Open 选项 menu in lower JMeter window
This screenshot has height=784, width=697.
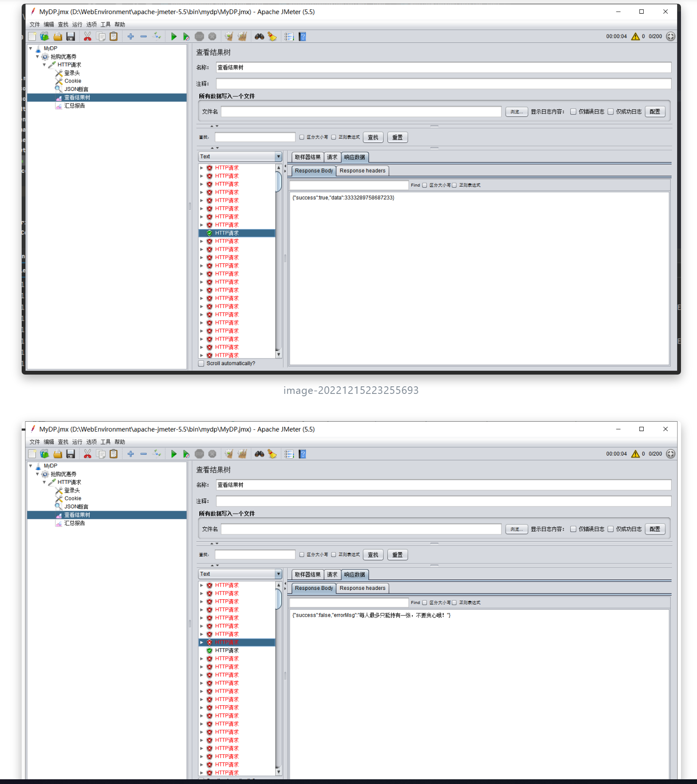click(x=91, y=442)
